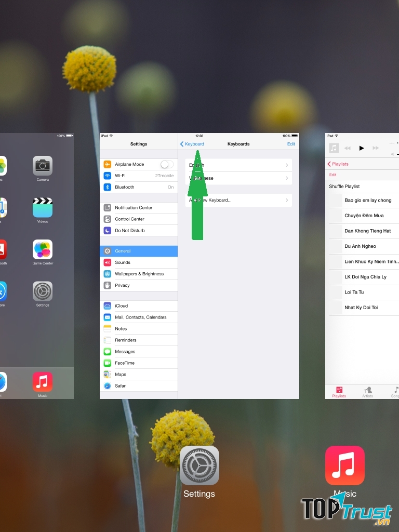Select Wallpapers & Brightness in sidebar
The height and width of the screenshot is (532, 399).
click(139, 274)
